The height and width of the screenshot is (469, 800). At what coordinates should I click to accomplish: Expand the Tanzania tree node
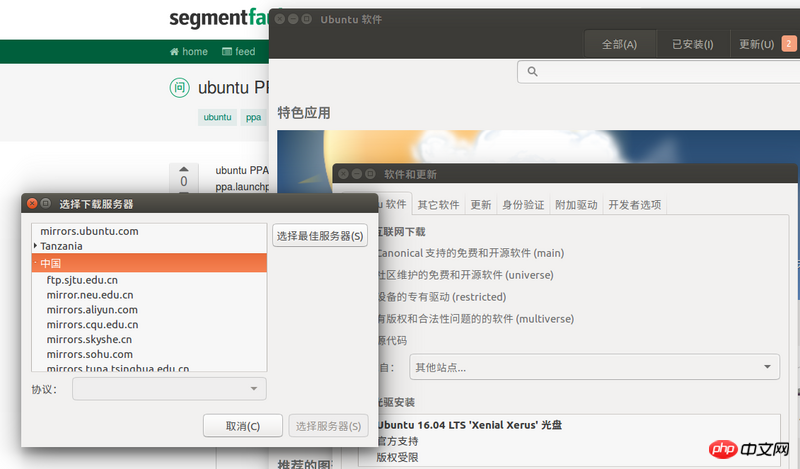[x=35, y=245]
